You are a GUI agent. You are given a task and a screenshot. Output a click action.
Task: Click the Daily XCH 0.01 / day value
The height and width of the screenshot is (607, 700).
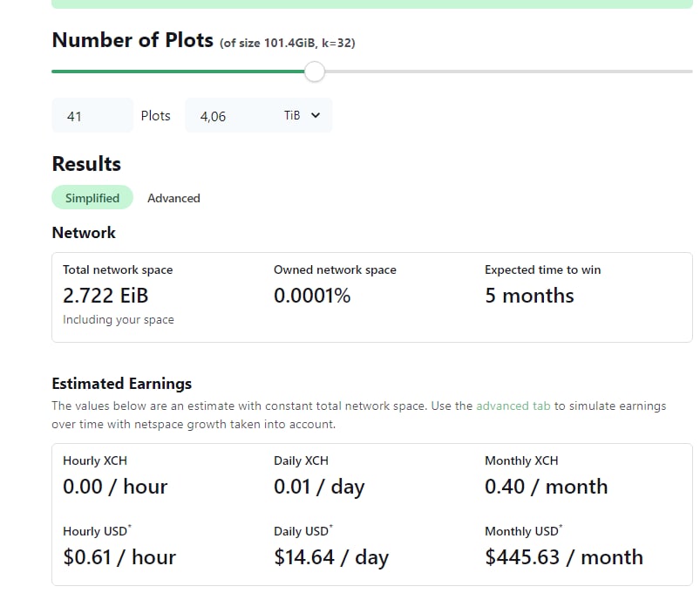(319, 487)
